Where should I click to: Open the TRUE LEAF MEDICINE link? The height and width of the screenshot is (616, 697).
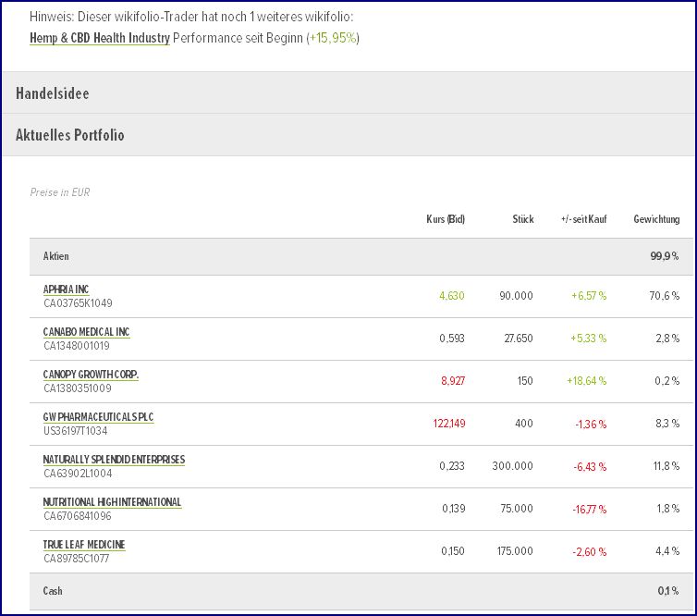[x=84, y=545]
